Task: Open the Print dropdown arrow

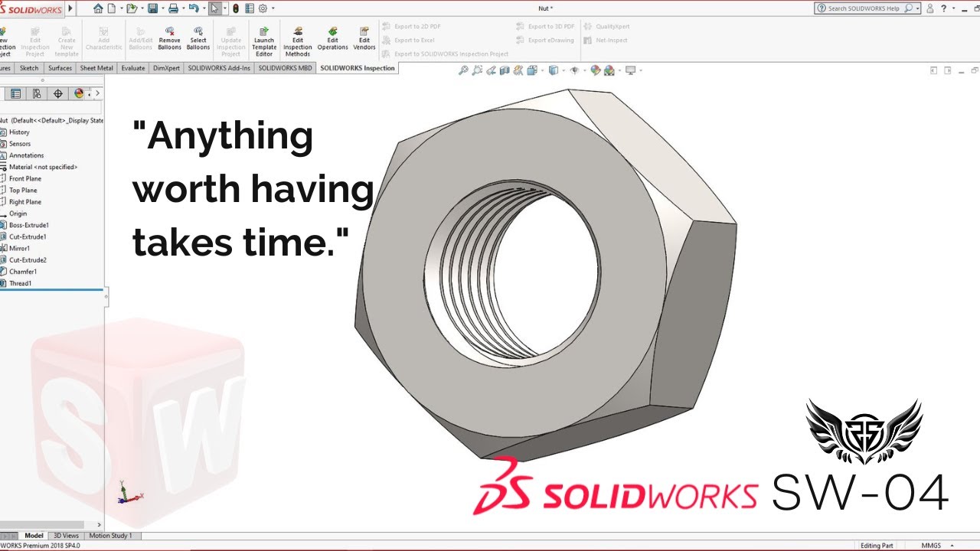Action: tap(184, 8)
